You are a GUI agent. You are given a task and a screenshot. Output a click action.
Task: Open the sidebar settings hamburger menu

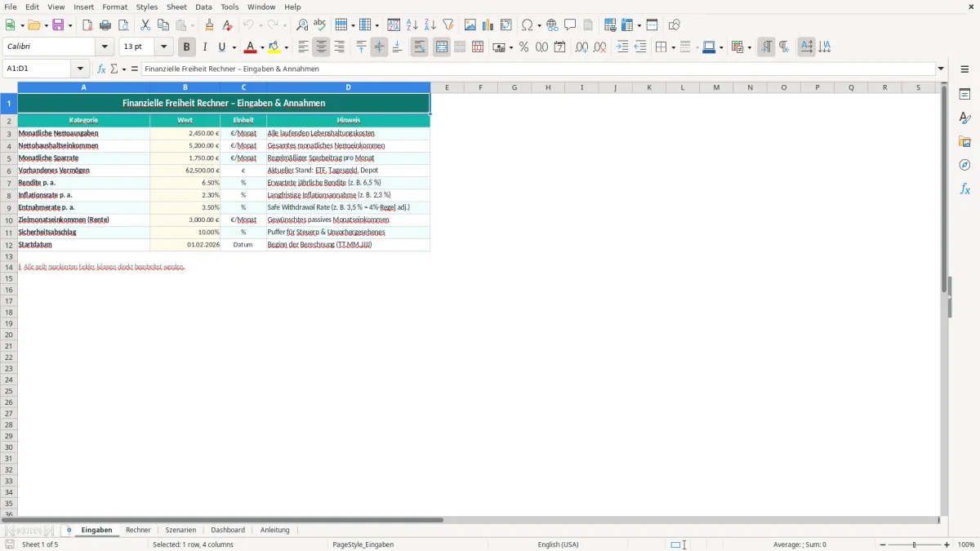tap(964, 69)
